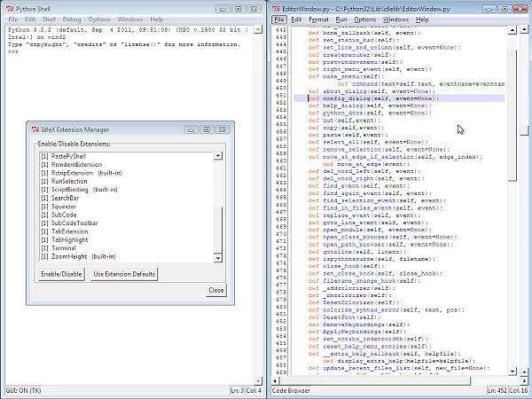This screenshot has width=532, height=399.
Task: Select SubCodeToolbar extension entry
Action: coord(127,223)
